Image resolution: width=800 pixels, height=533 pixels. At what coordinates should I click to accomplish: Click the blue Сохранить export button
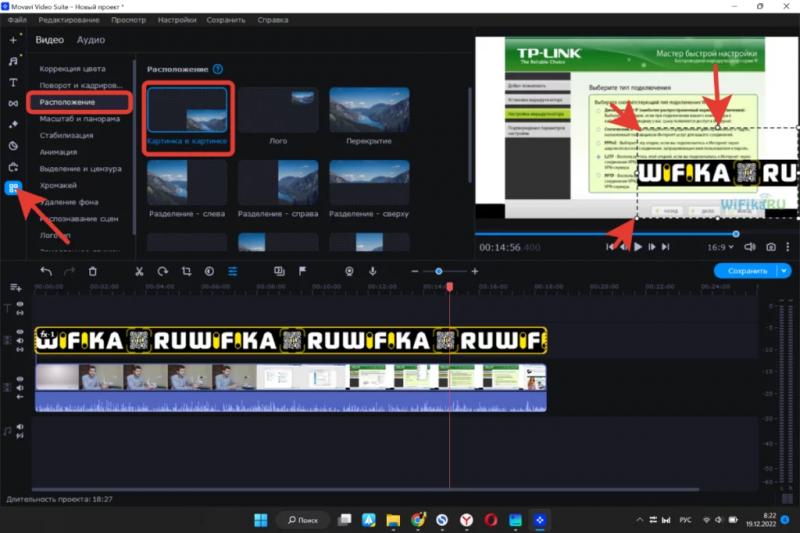click(x=746, y=271)
